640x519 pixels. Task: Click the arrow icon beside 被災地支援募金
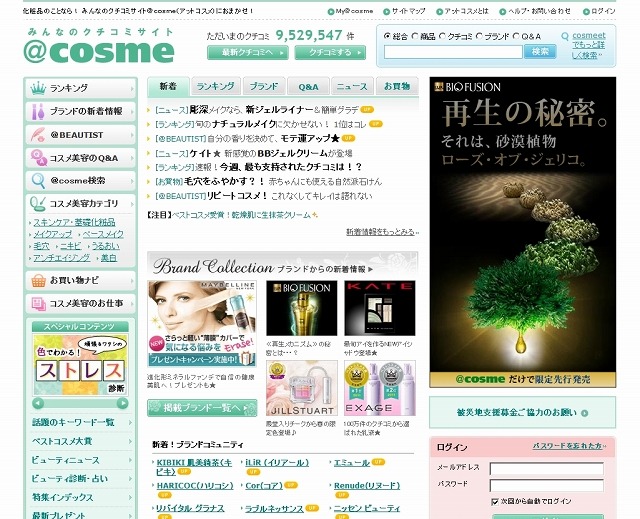[584, 413]
